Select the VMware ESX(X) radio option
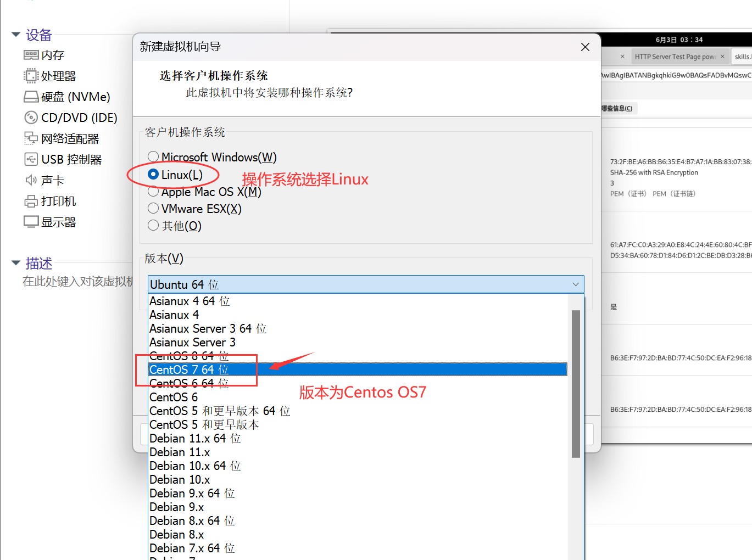This screenshot has height=560, width=752. coord(153,209)
